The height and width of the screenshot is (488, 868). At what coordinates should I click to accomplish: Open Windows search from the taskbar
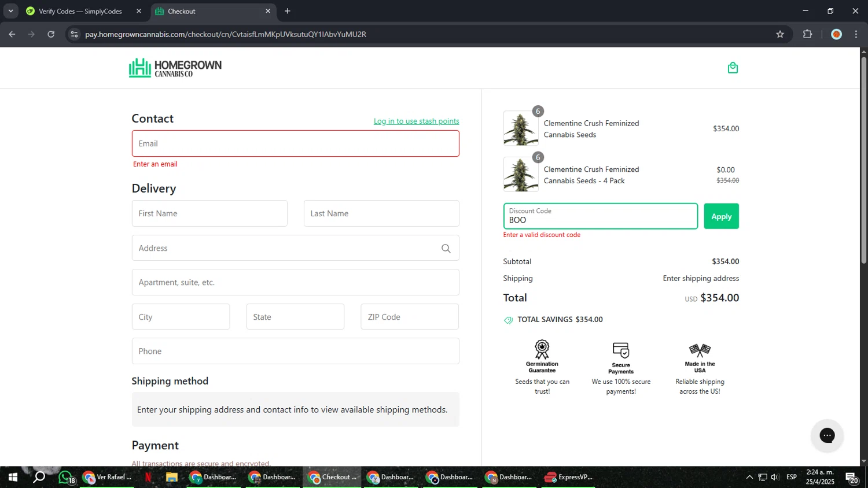[x=39, y=477]
